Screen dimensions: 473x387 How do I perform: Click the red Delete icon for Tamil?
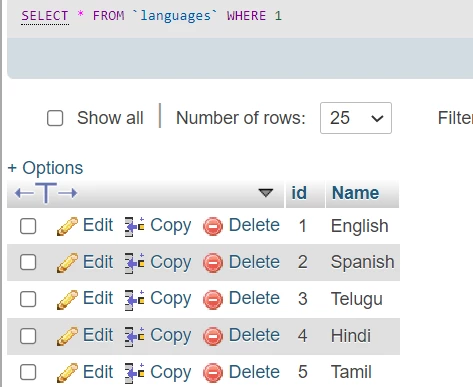213,373
